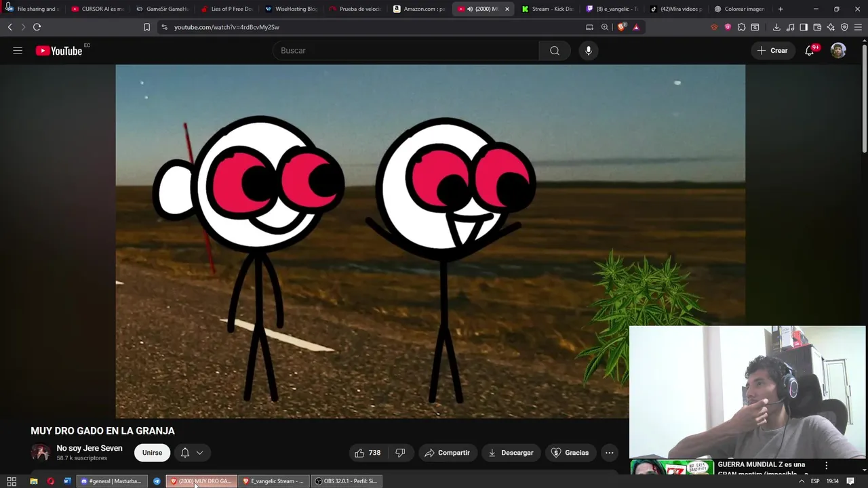868x488 pixels.
Task: Open Word from the taskbar
Action: tap(67, 481)
